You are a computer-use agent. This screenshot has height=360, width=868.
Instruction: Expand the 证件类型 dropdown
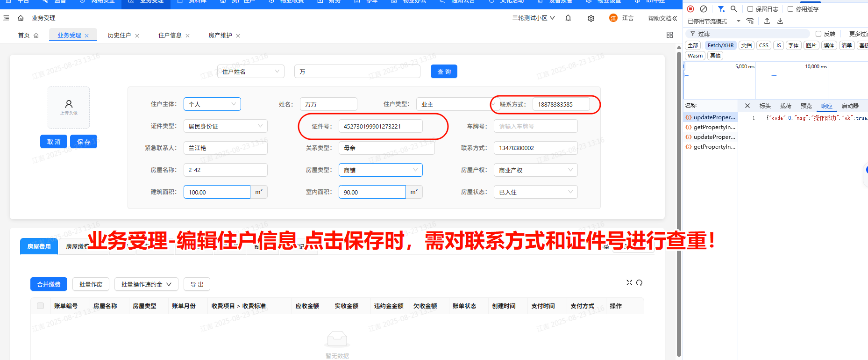click(225, 126)
